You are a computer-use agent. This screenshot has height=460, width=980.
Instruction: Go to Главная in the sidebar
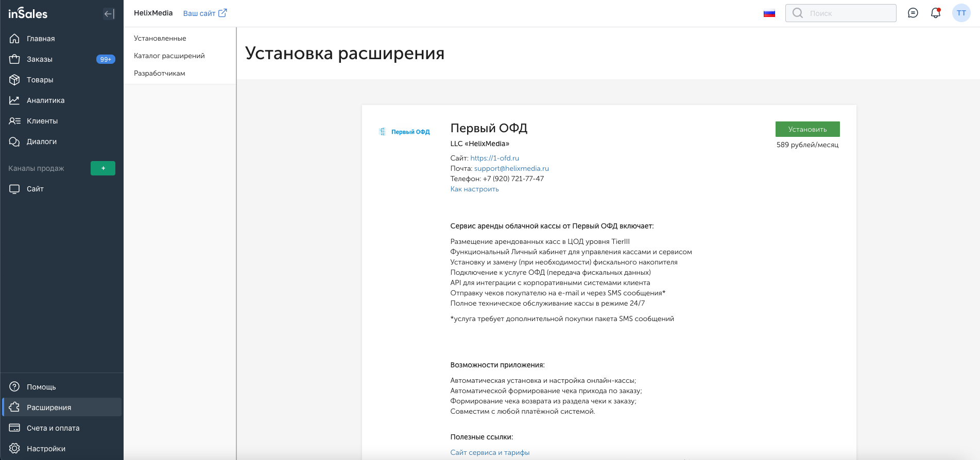point(41,39)
